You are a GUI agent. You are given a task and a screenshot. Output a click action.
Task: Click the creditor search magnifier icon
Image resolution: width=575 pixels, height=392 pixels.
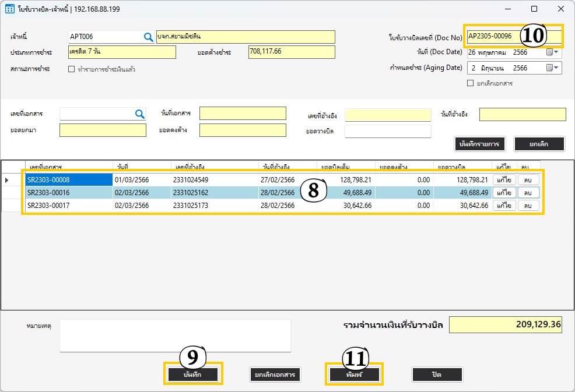(x=148, y=37)
